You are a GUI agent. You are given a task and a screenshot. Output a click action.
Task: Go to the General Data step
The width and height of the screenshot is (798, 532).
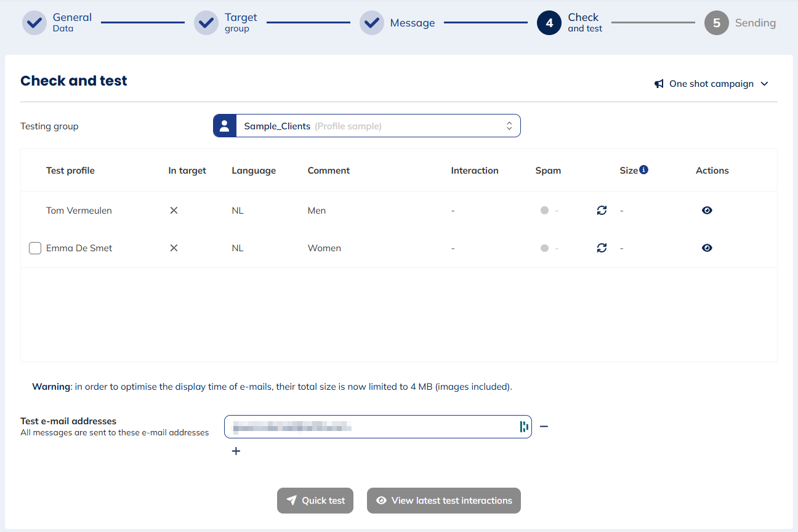coord(35,23)
